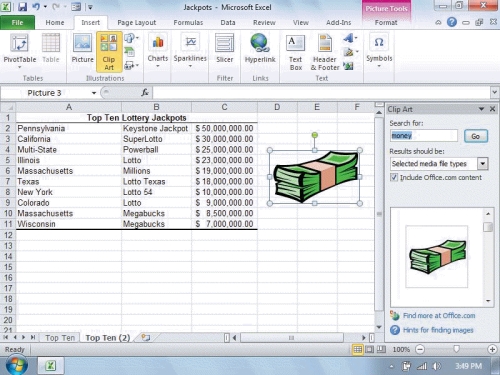Open Clip Art pane options arrow
The width and height of the screenshot is (500, 375).
[481, 109]
